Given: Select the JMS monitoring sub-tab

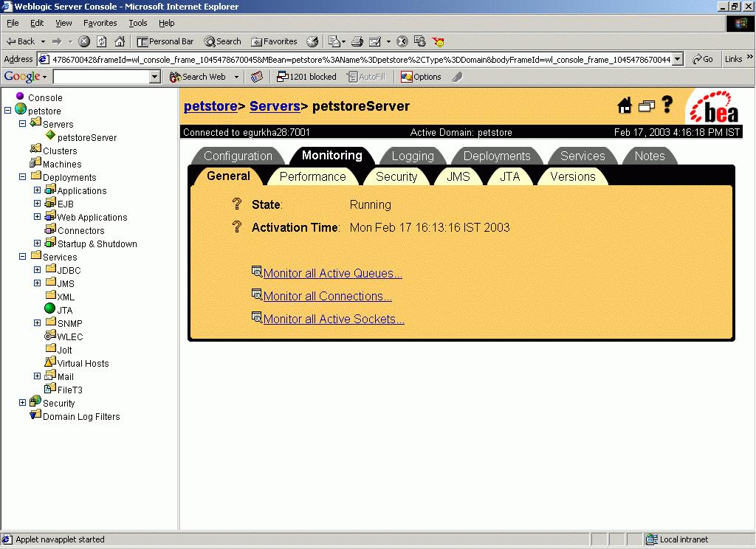Looking at the screenshot, I should (458, 176).
